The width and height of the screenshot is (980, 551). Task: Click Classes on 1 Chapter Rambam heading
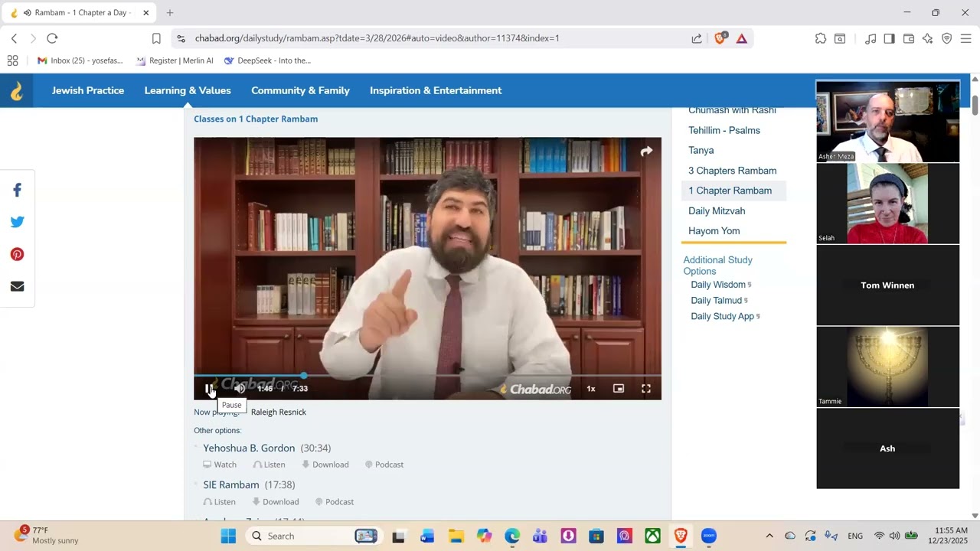pos(256,119)
